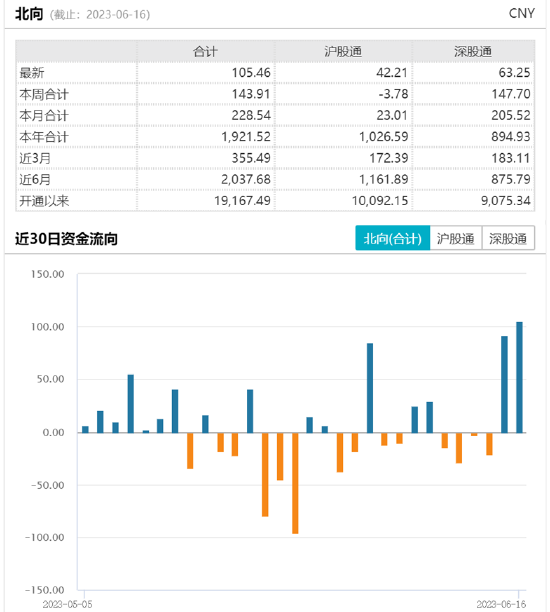Switch to the 北向(合计) tab
This screenshot has width=550, height=612.
click(x=392, y=238)
